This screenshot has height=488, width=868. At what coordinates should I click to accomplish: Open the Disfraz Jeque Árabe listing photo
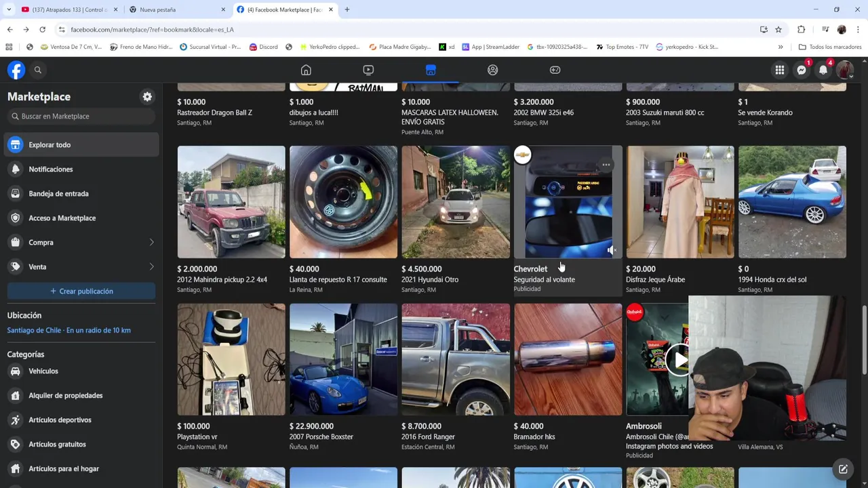(680, 202)
